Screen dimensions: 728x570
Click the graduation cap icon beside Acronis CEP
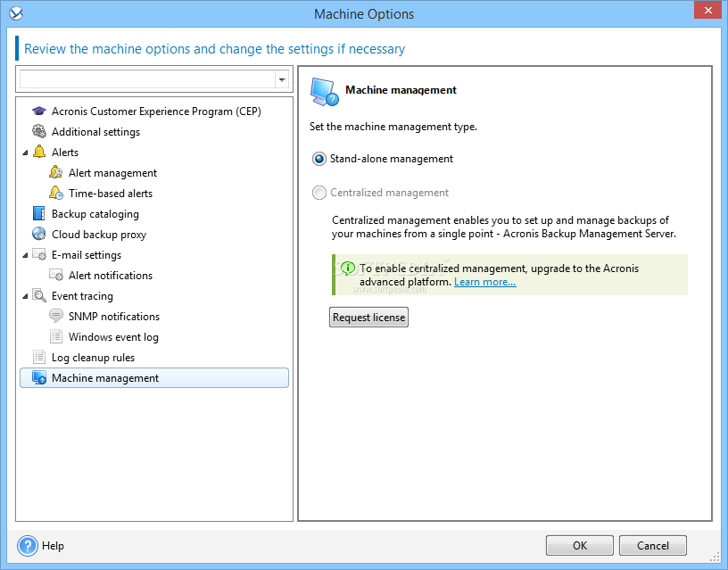[x=39, y=112]
